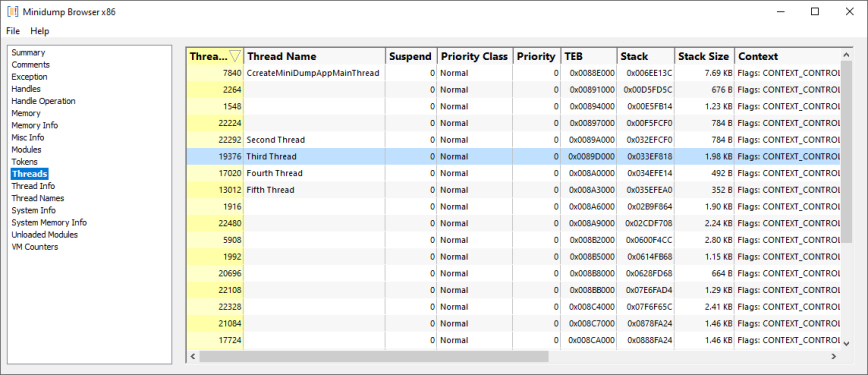
Task: Click the vertical scrollbar thumb
Action: [x=846, y=152]
